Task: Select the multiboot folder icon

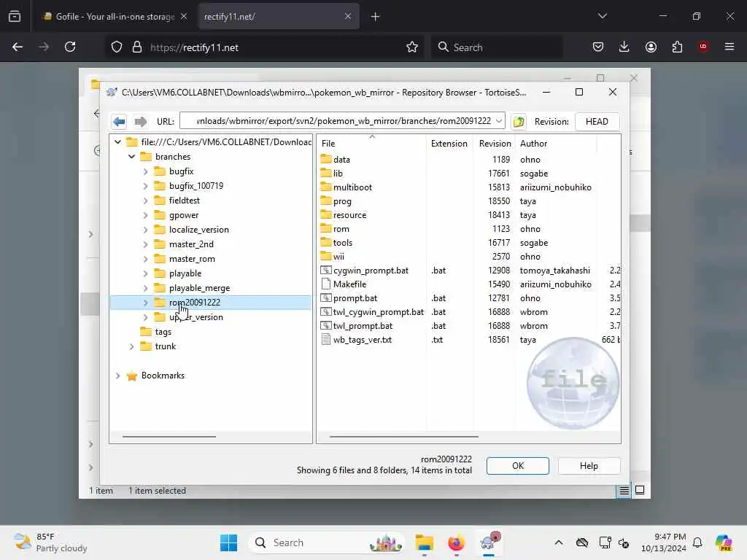Action: click(326, 187)
